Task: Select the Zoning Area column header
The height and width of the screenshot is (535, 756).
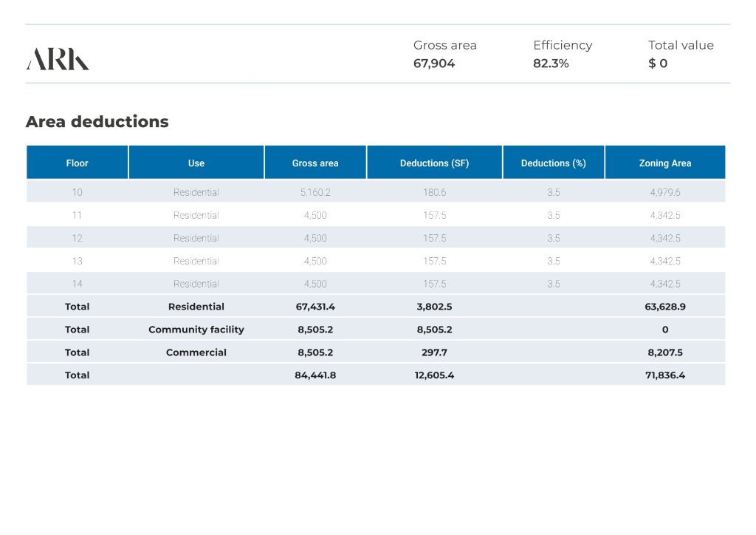Action: 664,163
